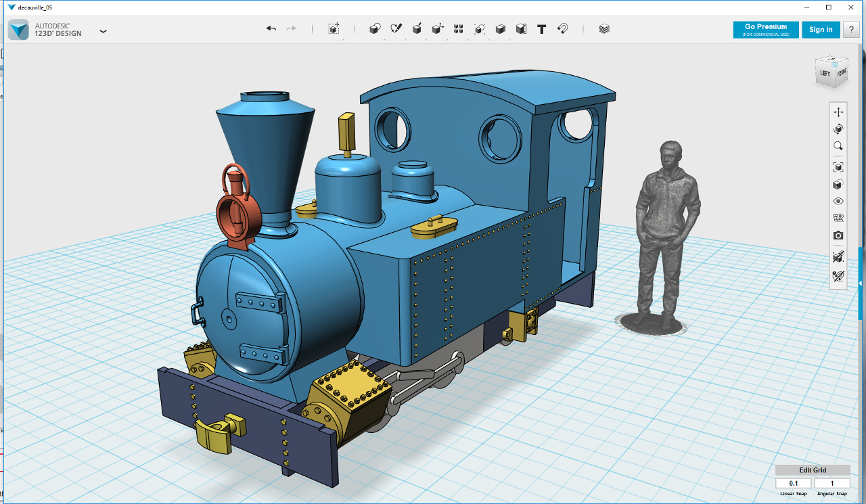Expand the application menu chevron

point(103,31)
